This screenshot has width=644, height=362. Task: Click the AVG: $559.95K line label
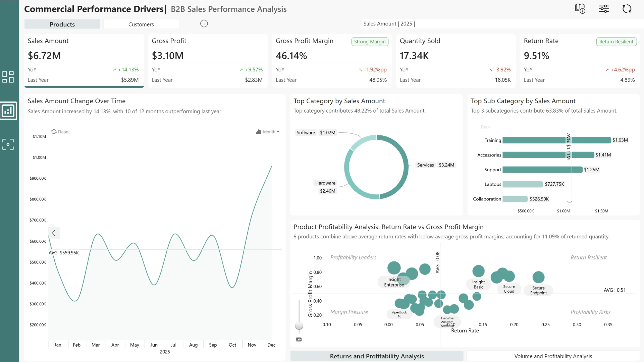click(x=64, y=253)
